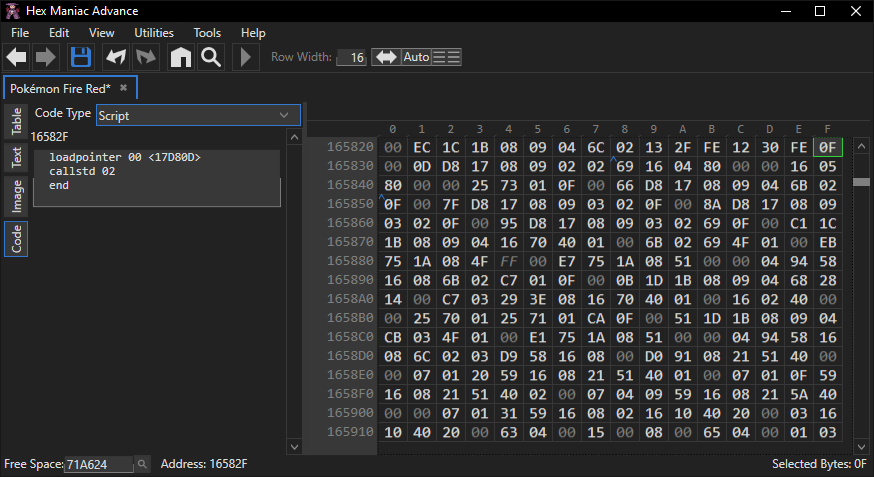Screen dimensions: 874x477
Task: Click the Row Width value field
Action: click(x=352, y=57)
